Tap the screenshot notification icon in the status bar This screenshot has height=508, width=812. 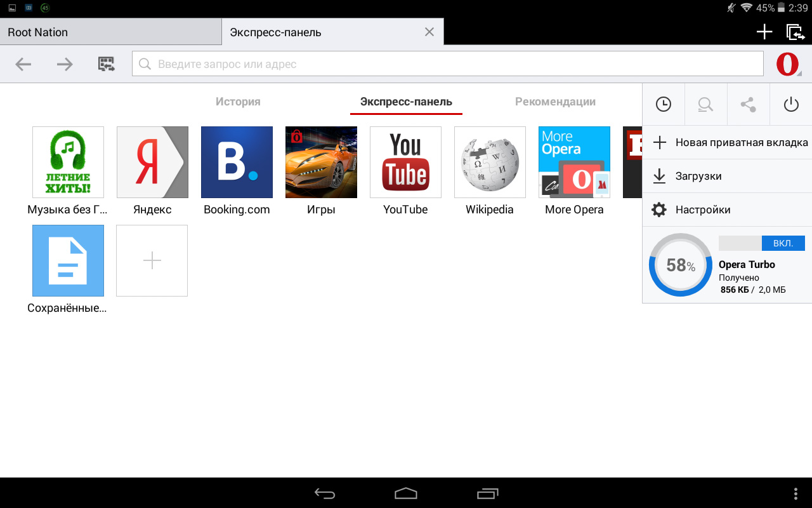pos(12,8)
